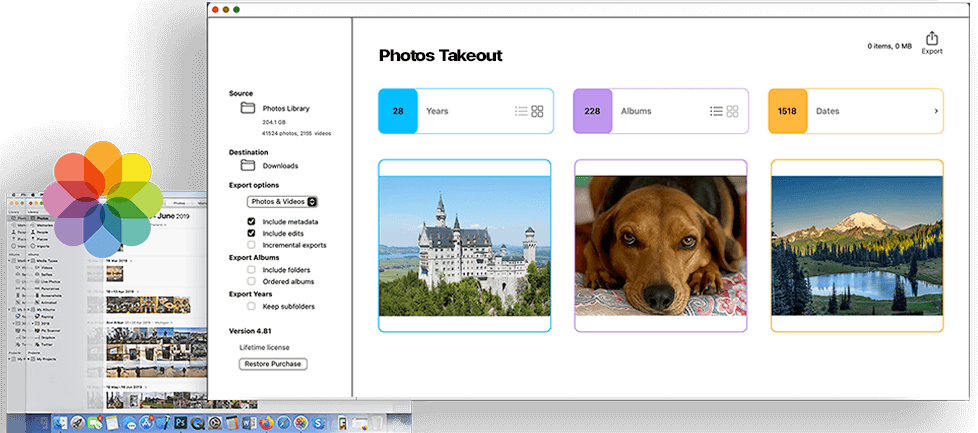978x433 pixels.
Task: Select the castle photo thumbnail
Action: [x=465, y=246]
